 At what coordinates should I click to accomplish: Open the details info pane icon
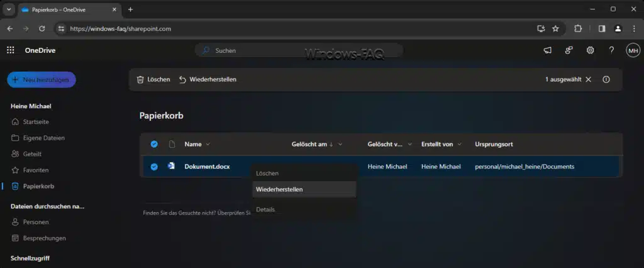coord(606,79)
